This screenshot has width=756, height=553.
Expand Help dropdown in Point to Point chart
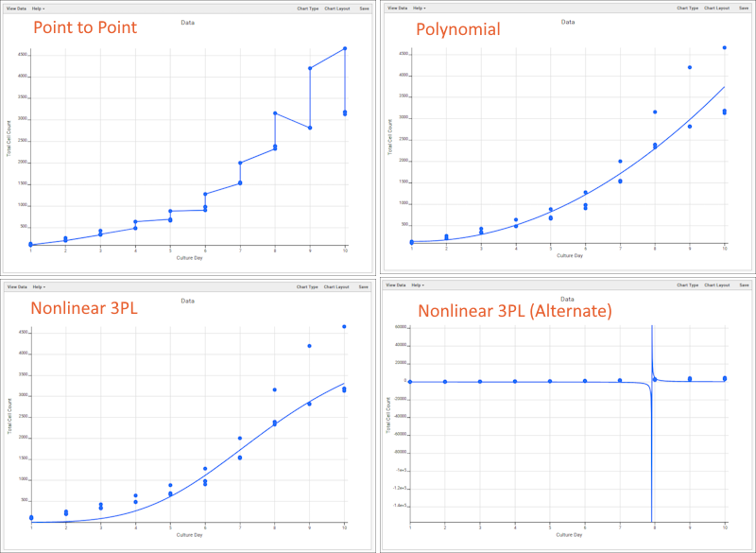pos(39,9)
